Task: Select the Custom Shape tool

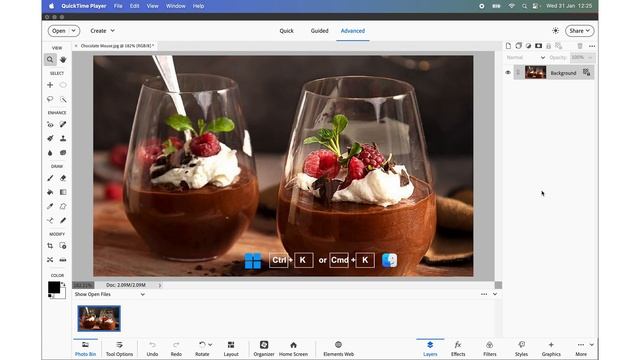Action: click(63, 206)
